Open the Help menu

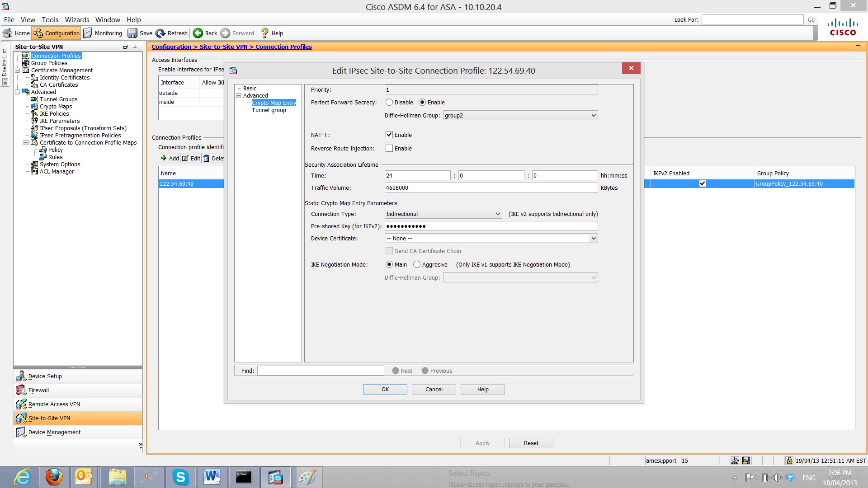pos(134,20)
